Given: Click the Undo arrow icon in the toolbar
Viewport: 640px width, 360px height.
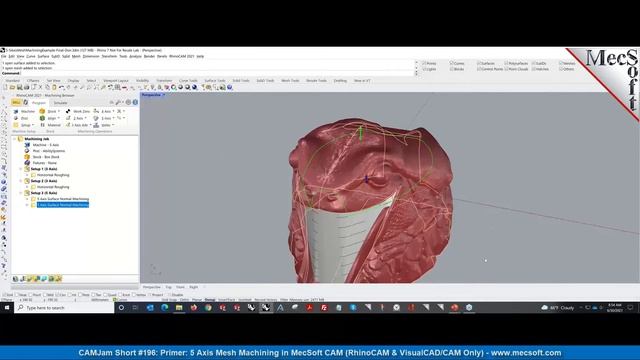Looking at the screenshot, I should point(61,87).
